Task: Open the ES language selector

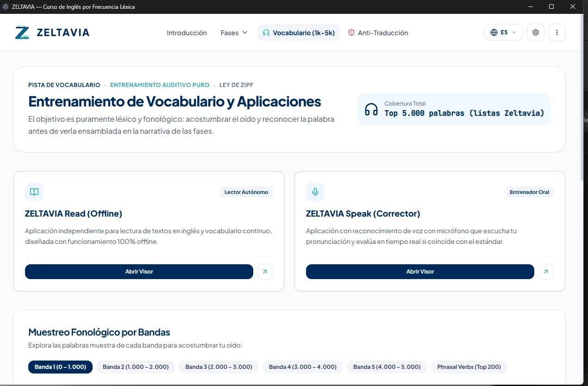Action: coord(504,32)
